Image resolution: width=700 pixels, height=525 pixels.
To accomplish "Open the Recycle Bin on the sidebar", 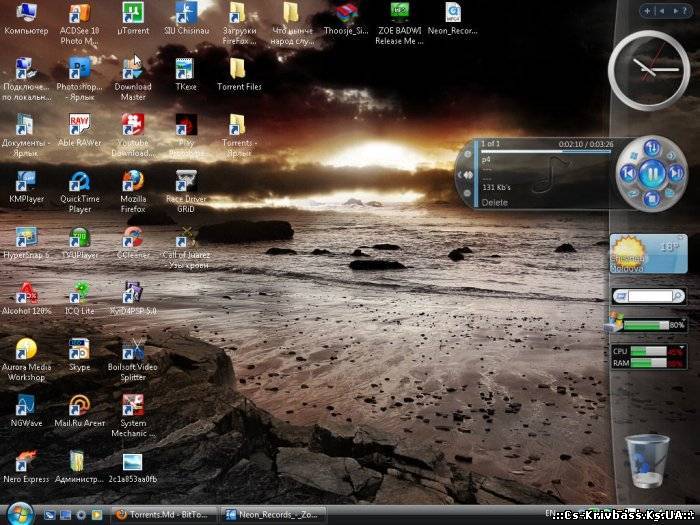I will tap(646, 461).
